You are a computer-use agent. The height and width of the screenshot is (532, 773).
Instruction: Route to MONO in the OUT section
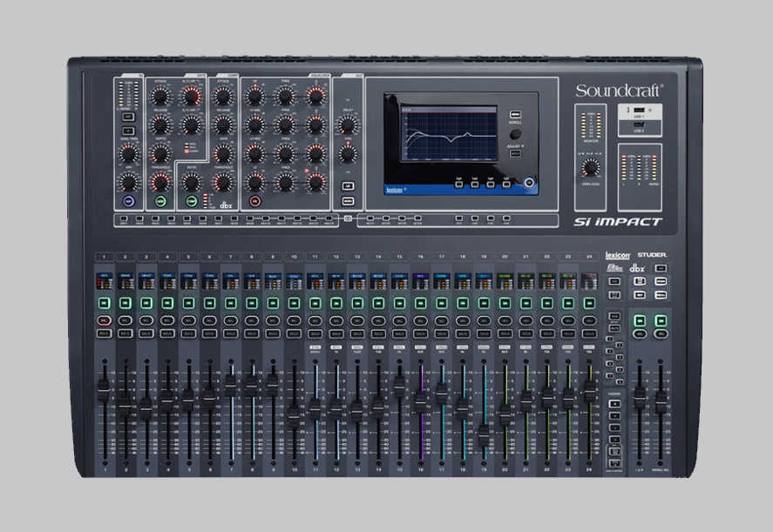(x=348, y=201)
